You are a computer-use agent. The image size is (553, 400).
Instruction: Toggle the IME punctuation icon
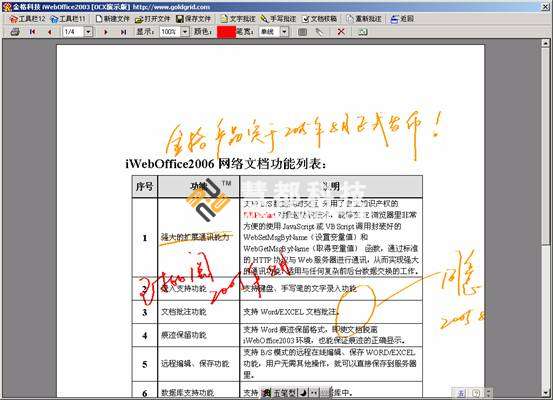click(314, 393)
